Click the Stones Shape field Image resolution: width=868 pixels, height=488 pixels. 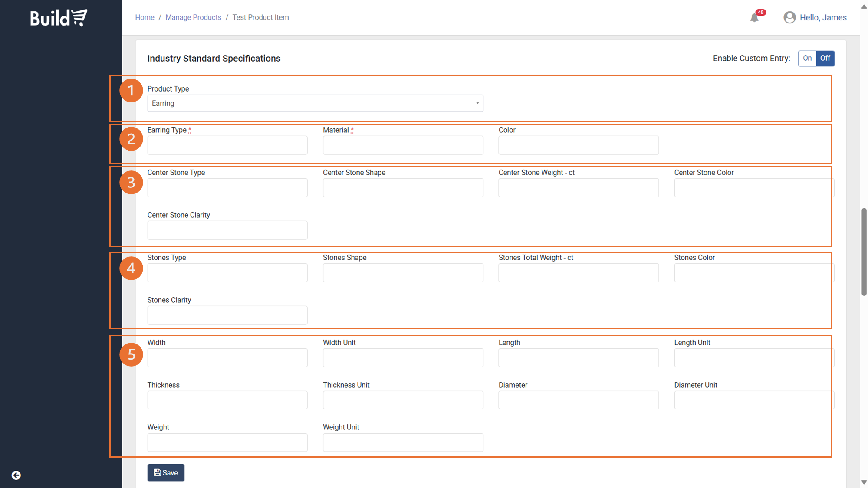[403, 272]
